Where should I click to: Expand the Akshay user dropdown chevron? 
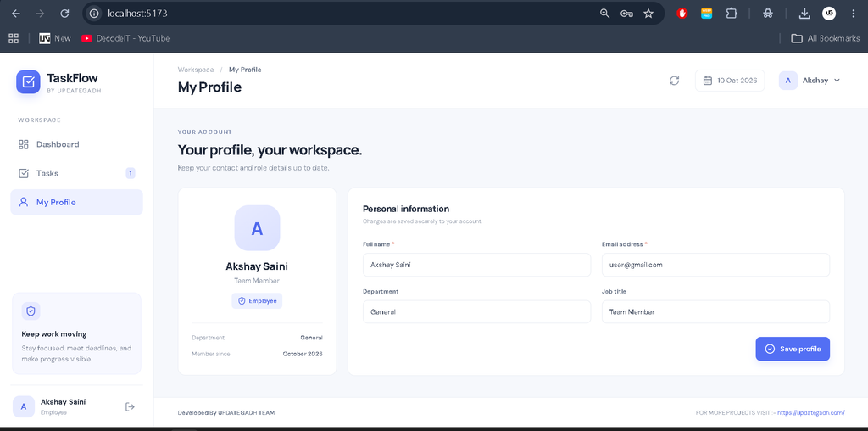point(837,81)
